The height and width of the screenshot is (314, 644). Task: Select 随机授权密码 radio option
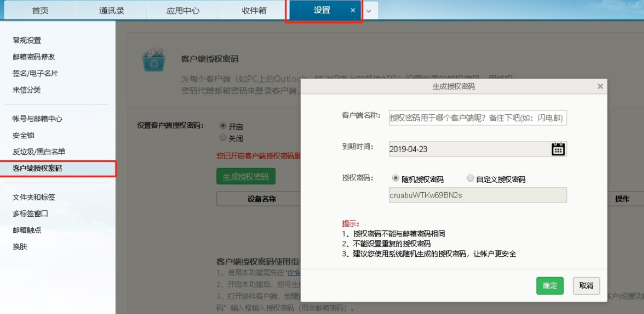pyautogui.click(x=395, y=178)
